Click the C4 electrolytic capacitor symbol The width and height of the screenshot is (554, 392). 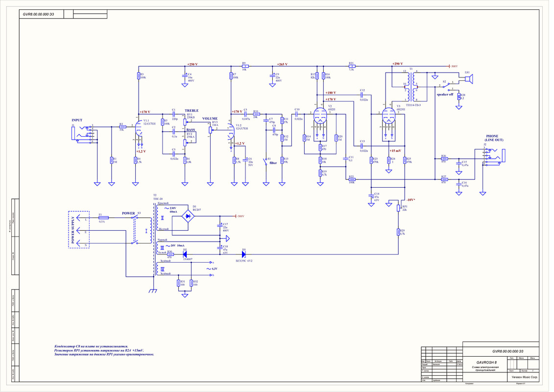pos(185,75)
